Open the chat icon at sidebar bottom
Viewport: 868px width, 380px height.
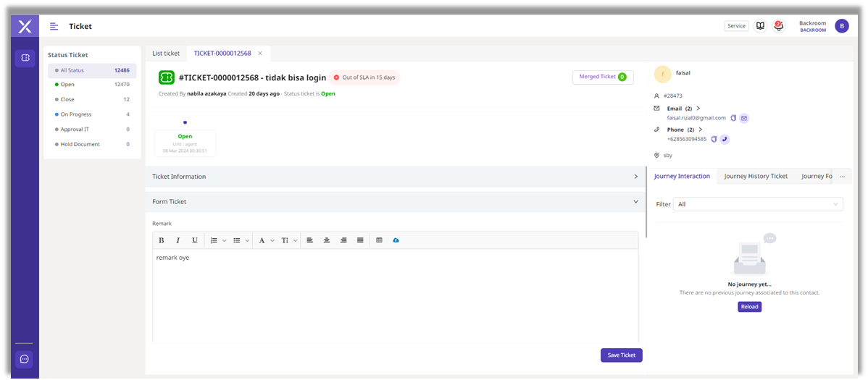click(x=25, y=359)
